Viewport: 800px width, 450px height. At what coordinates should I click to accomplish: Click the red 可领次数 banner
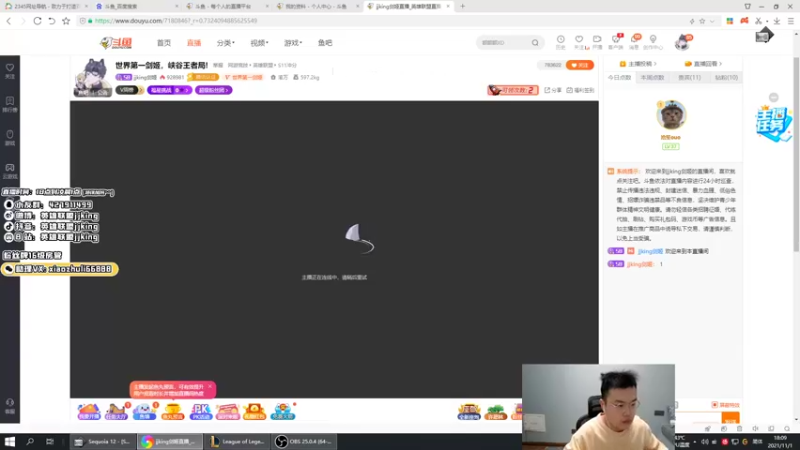[513, 90]
